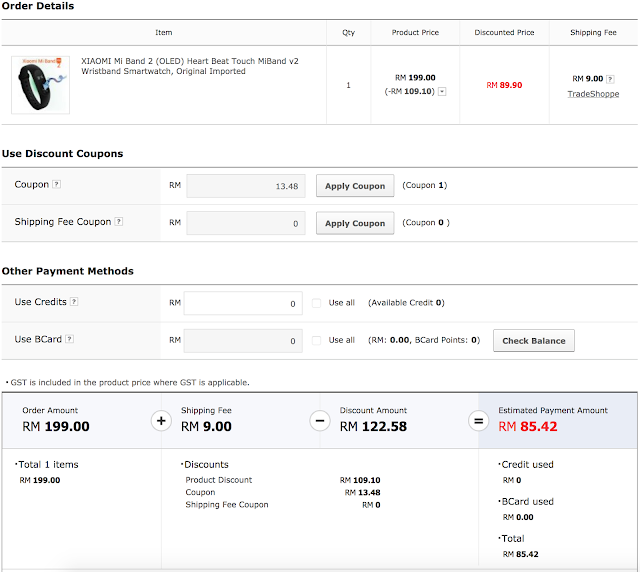Click the help icon next to Coupon
The image size is (640, 572).
(56, 185)
